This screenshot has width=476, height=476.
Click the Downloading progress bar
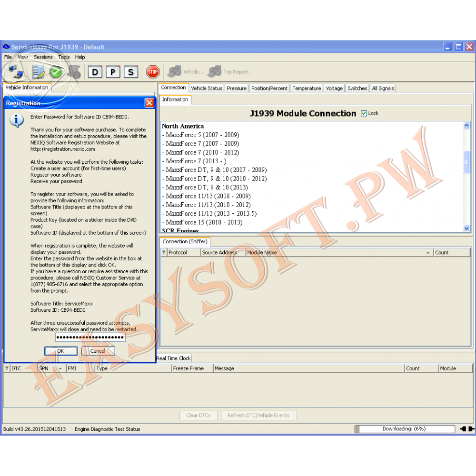405,429
